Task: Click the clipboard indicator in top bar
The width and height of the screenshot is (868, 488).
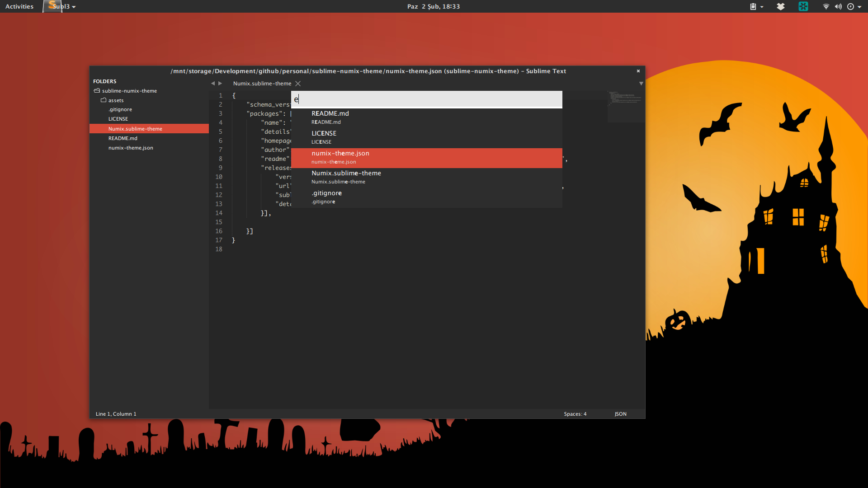Action: click(x=753, y=7)
